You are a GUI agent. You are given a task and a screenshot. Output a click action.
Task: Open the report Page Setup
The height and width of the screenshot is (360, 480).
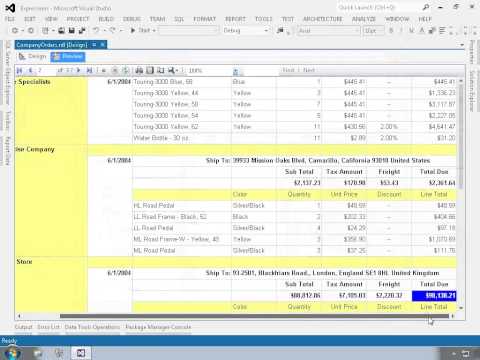[161, 70]
